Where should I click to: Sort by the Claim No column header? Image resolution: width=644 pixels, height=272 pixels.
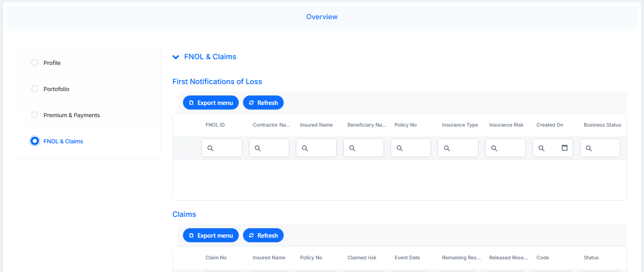(216, 258)
